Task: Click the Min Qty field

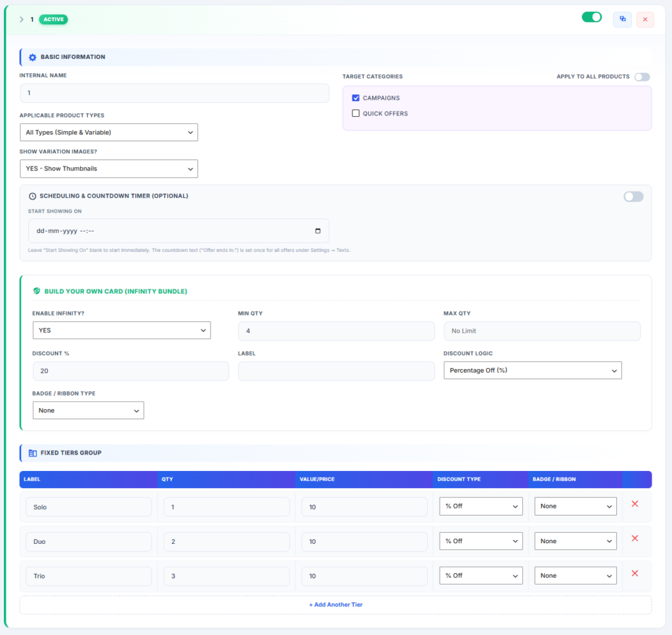Action: coord(337,331)
